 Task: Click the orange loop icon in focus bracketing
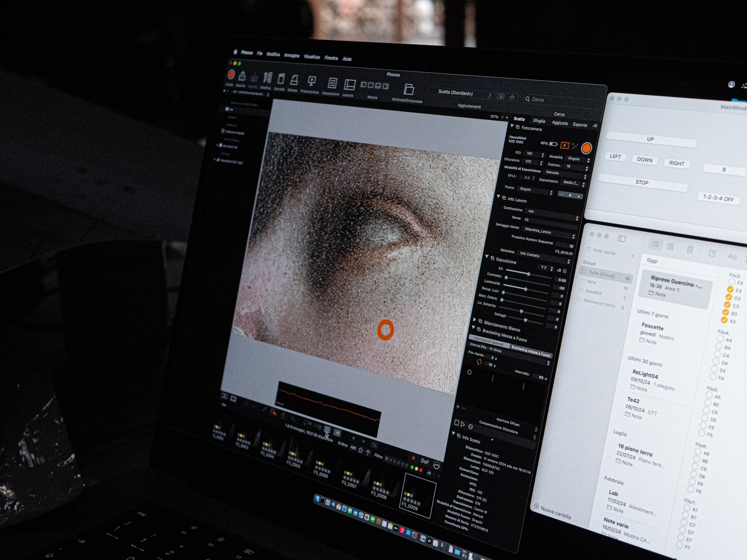click(x=479, y=362)
